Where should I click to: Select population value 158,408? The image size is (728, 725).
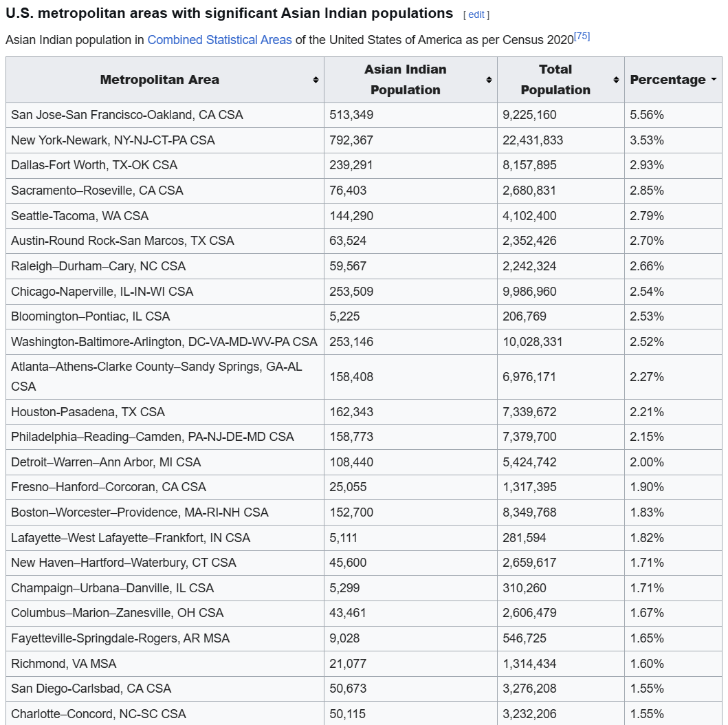(x=351, y=377)
